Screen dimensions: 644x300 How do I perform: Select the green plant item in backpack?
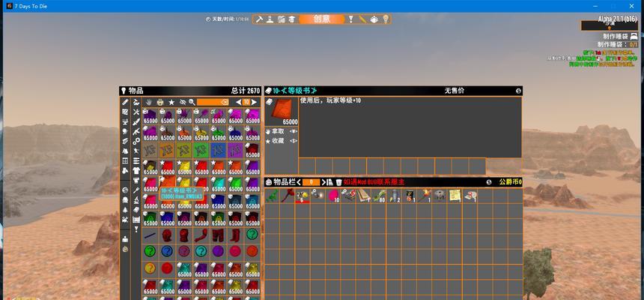coord(272,196)
